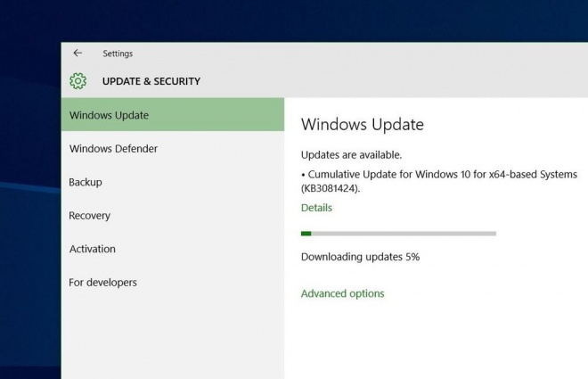The height and width of the screenshot is (379, 588).
Task: Open the Recovery settings
Action: tap(173, 216)
